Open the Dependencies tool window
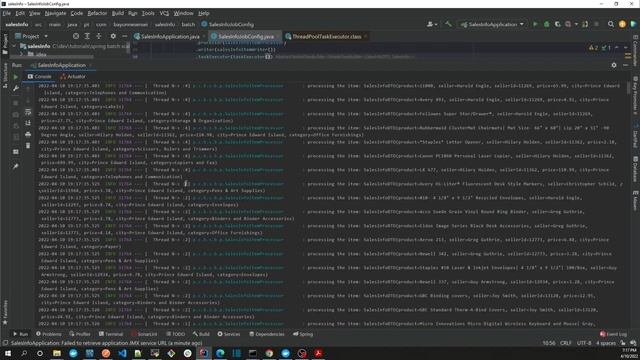 click(x=267, y=334)
